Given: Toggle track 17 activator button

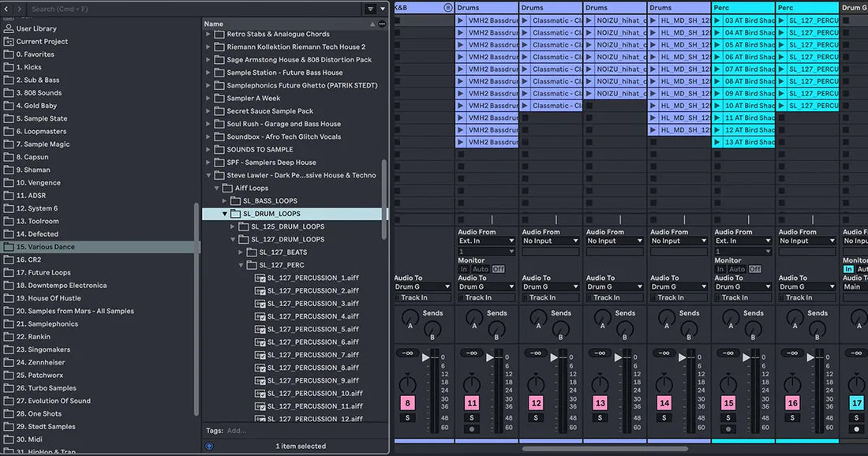Looking at the screenshot, I should pyautogui.click(x=856, y=403).
